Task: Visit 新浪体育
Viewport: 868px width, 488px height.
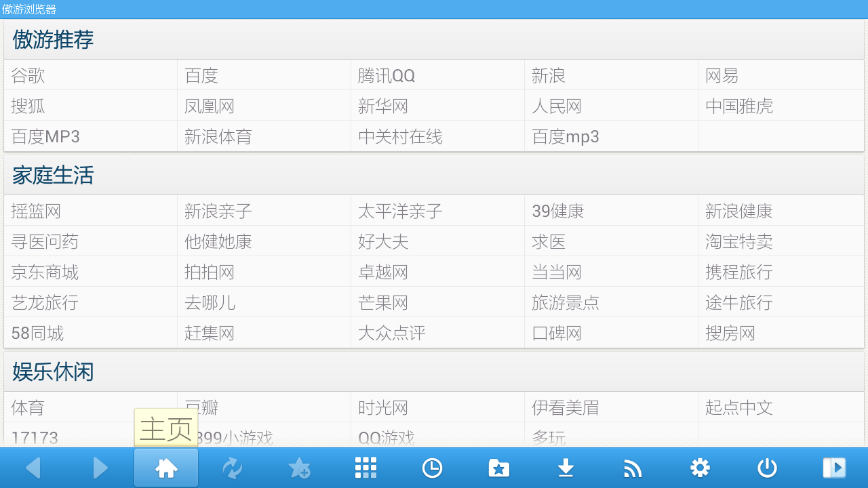Action: click(218, 136)
